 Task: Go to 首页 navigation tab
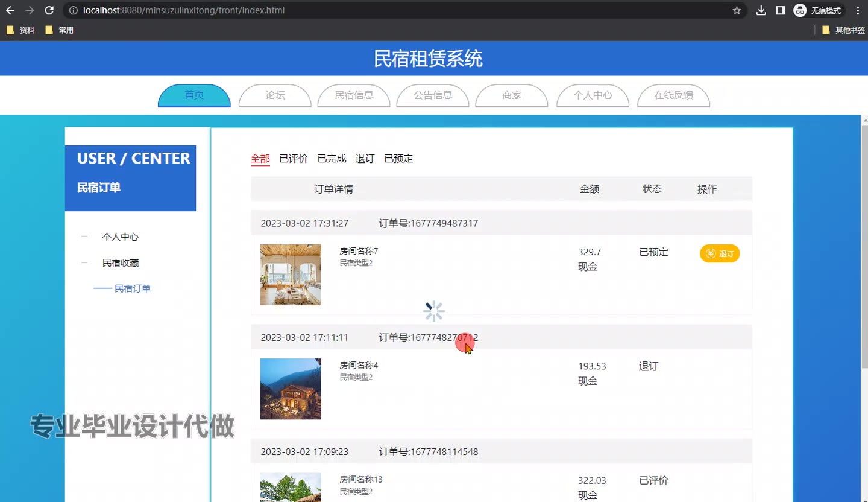point(194,95)
